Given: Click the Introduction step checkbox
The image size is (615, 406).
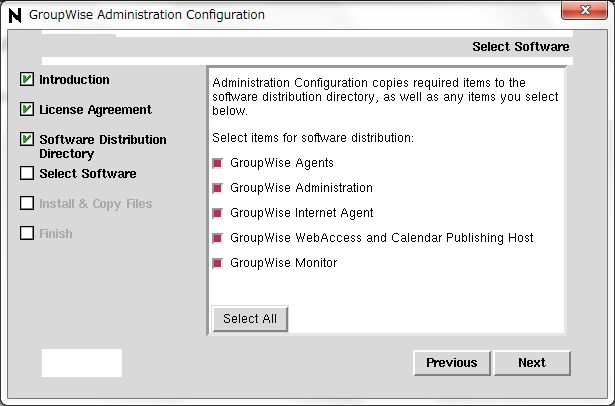Looking at the screenshot, I should [x=27, y=79].
